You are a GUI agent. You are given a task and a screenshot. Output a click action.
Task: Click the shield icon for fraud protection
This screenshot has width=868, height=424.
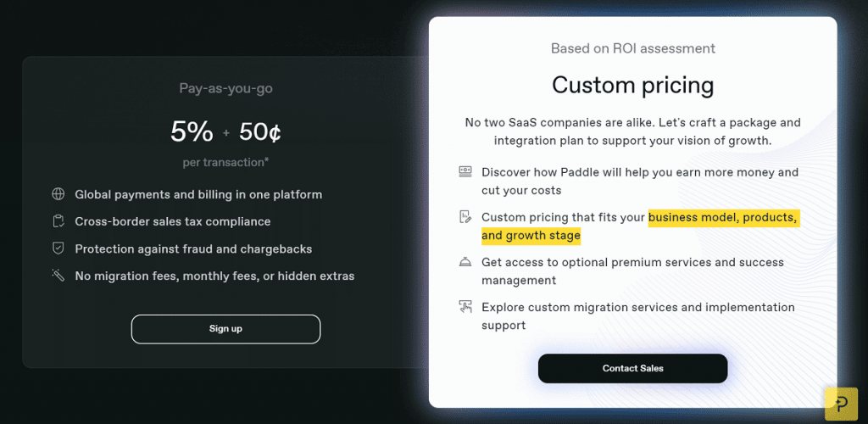tap(58, 248)
